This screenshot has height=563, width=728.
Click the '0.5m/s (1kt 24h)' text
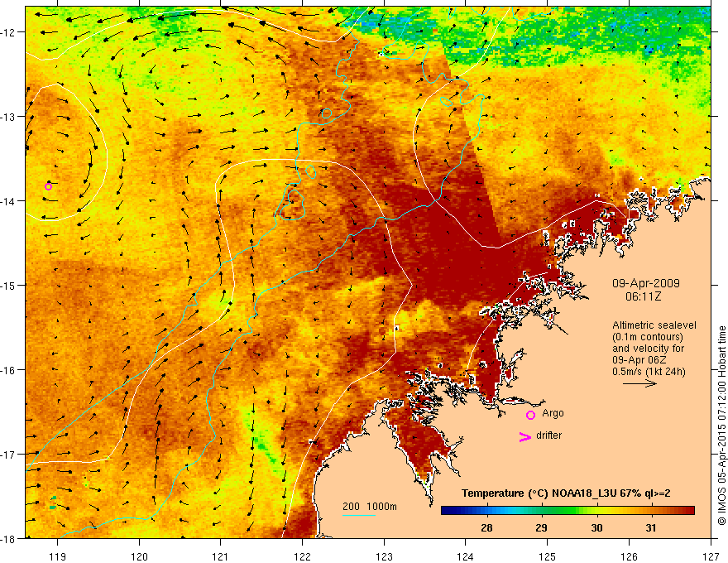click(649, 372)
